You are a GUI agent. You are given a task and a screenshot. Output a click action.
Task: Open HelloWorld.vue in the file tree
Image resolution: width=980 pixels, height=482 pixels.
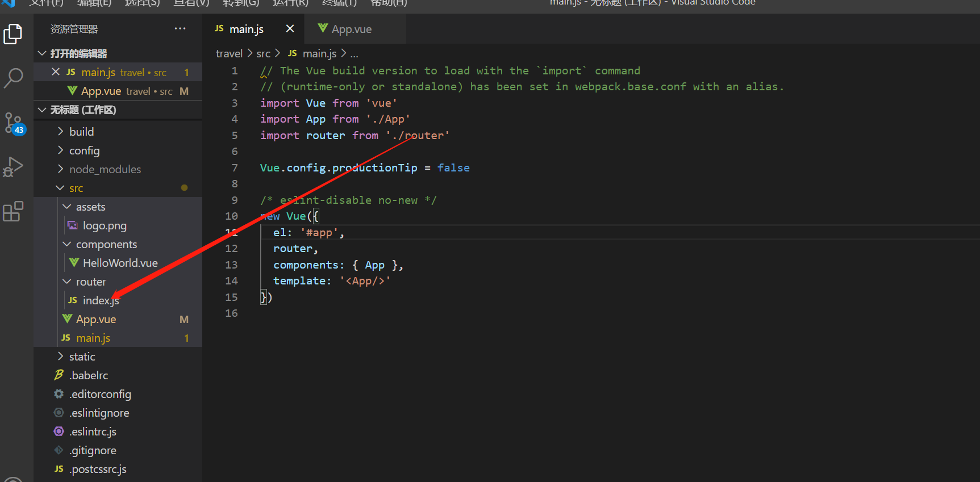point(118,263)
